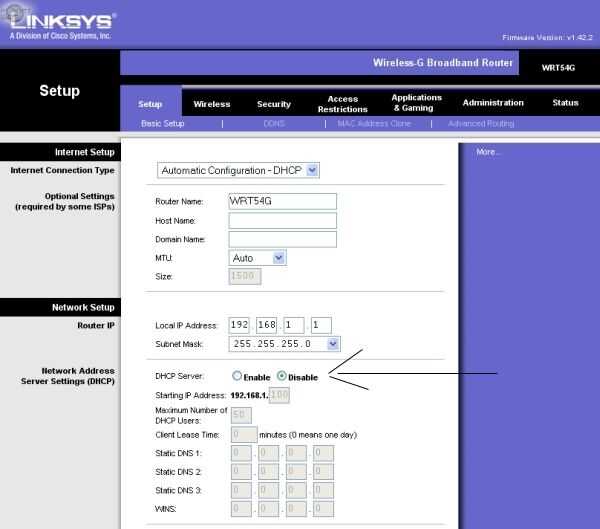
Task: Open the Status tab
Action: (x=565, y=103)
